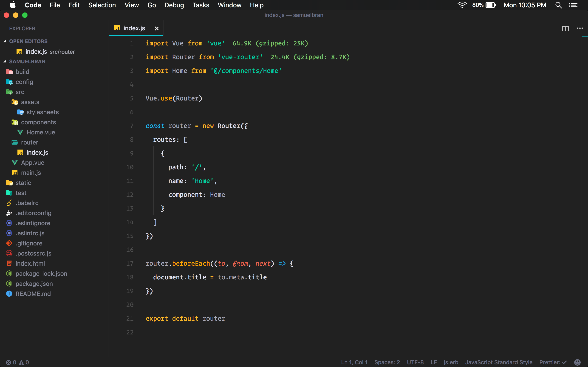Open the editor more actions menu
The width and height of the screenshot is (588, 367).
[x=580, y=28]
